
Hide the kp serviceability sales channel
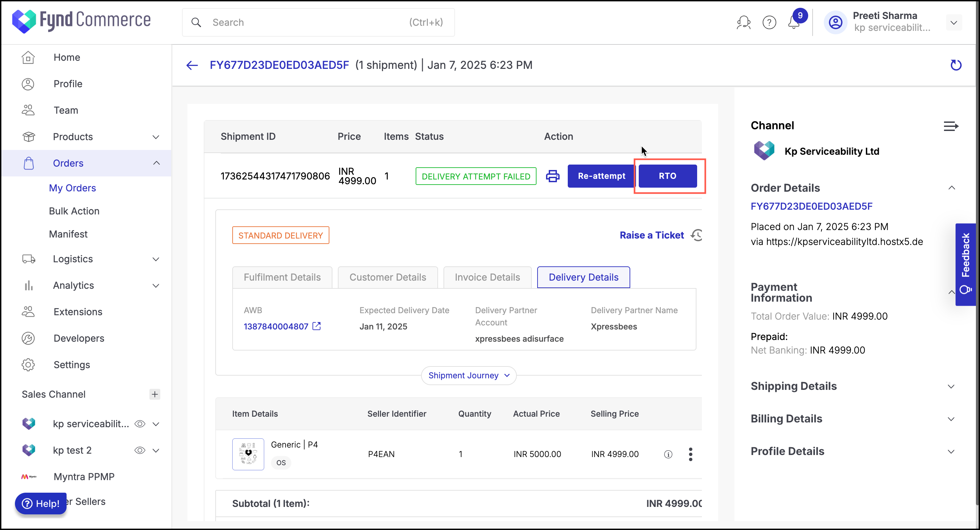(140, 423)
